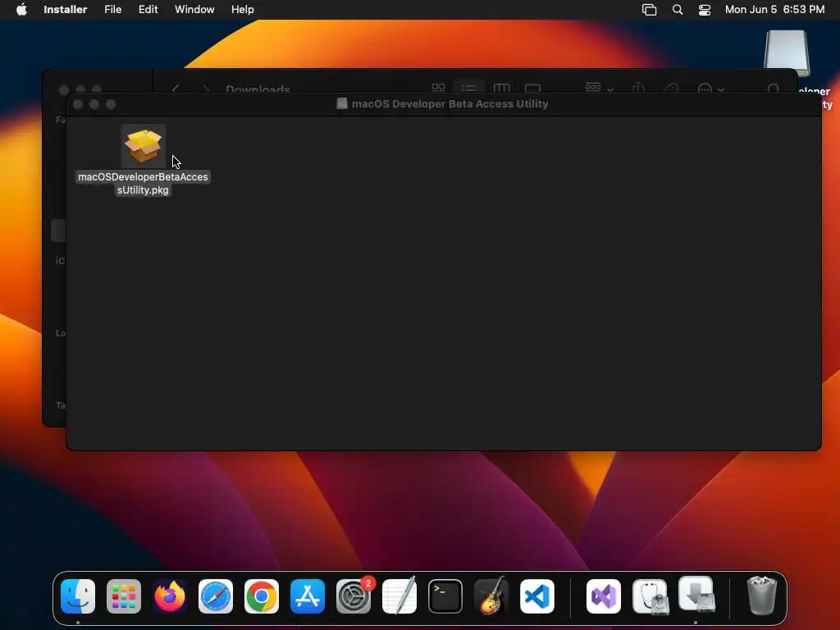840x630 pixels.
Task: Click the Tags button in Downloads window
Action: [671, 87]
